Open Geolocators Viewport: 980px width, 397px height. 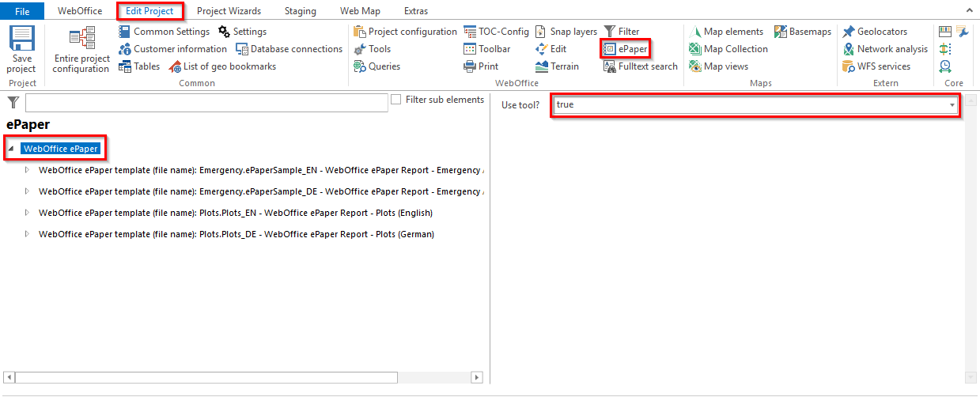pos(875,32)
